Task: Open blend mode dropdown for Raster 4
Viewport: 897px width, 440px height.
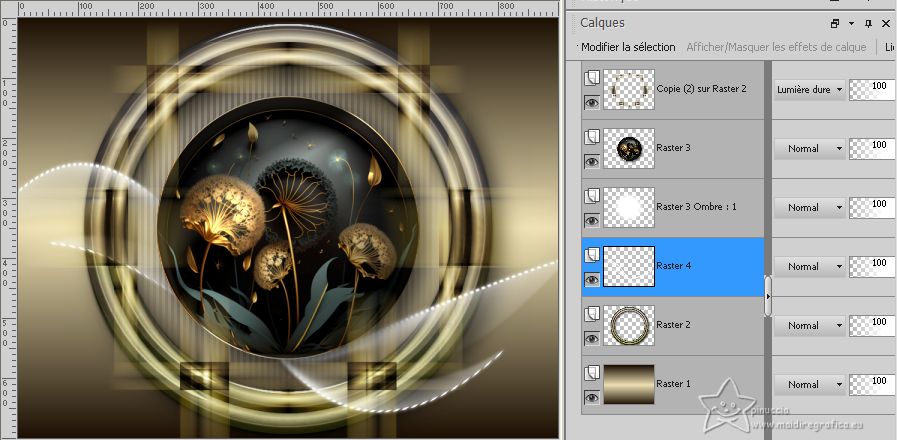Action: coord(809,267)
